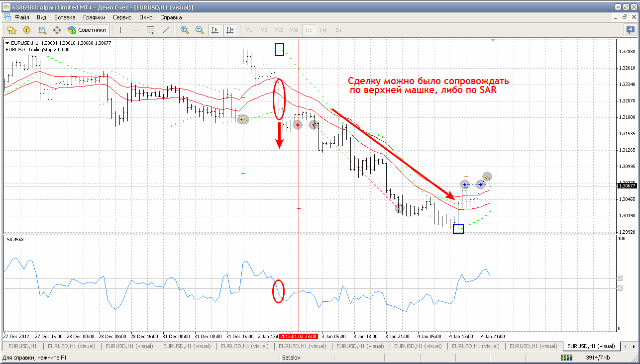Open the Вставка menu
The width and height of the screenshot is (640, 364).
65,17
